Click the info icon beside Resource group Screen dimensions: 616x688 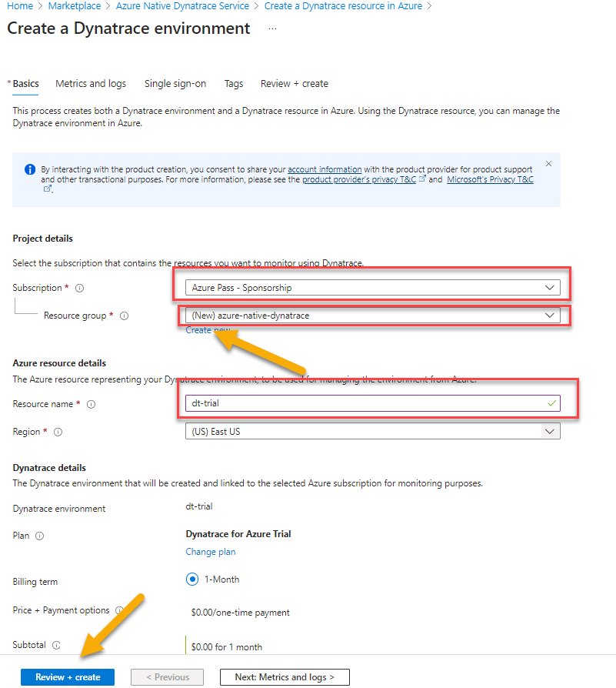point(125,316)
